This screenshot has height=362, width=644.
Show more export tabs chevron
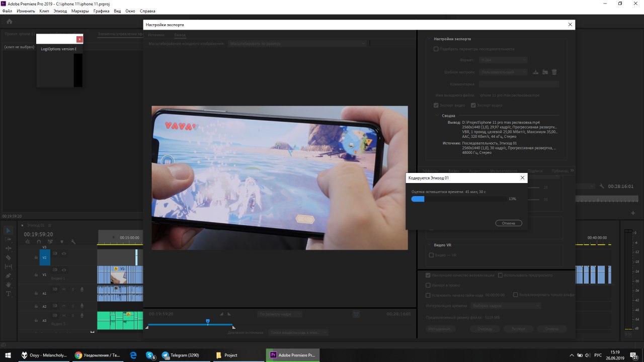pos(572,171)
